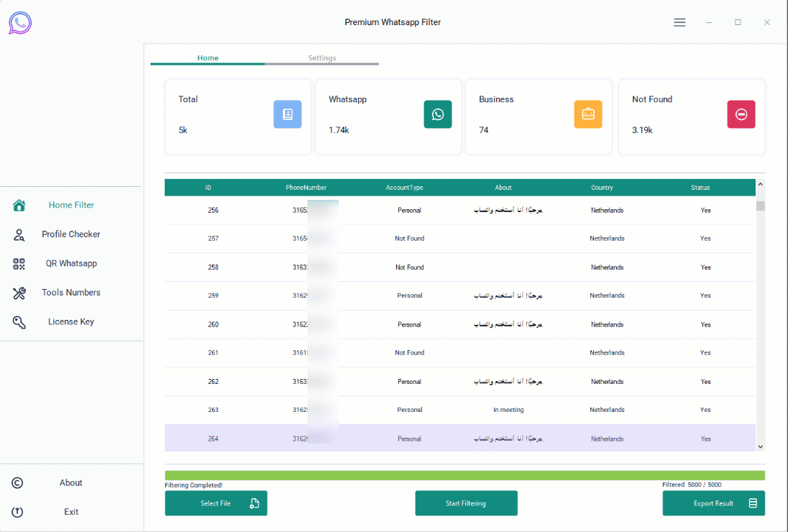This screenshot has height=532, width=788.
Task: Click Yes status cell in row 260
Action: pos(705,324)
